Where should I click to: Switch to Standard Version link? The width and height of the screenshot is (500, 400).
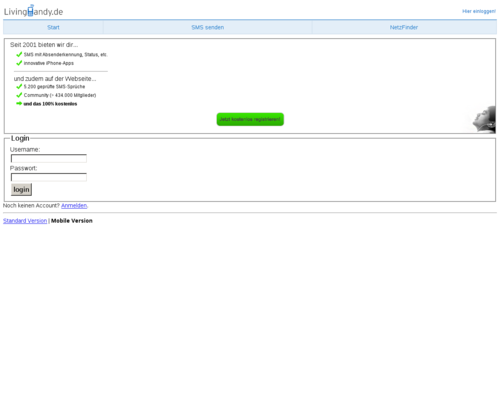click(25, 221)
